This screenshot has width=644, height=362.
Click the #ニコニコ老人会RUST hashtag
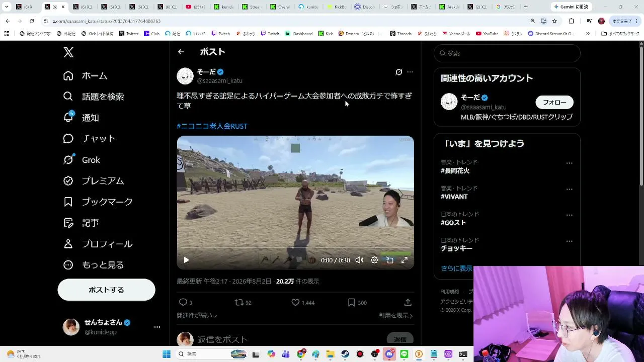tap(212, 126)
